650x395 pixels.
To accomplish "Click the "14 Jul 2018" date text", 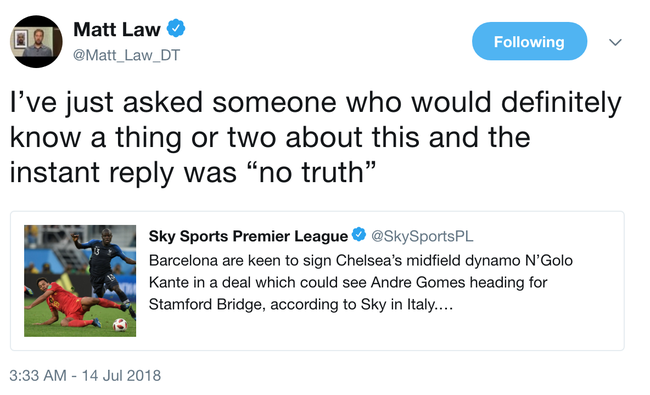I will pyautogui.click(x=121, y=376).
